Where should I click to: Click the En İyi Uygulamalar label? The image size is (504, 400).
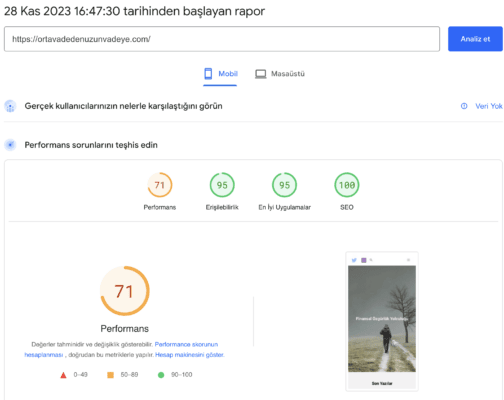click(284, 207)
